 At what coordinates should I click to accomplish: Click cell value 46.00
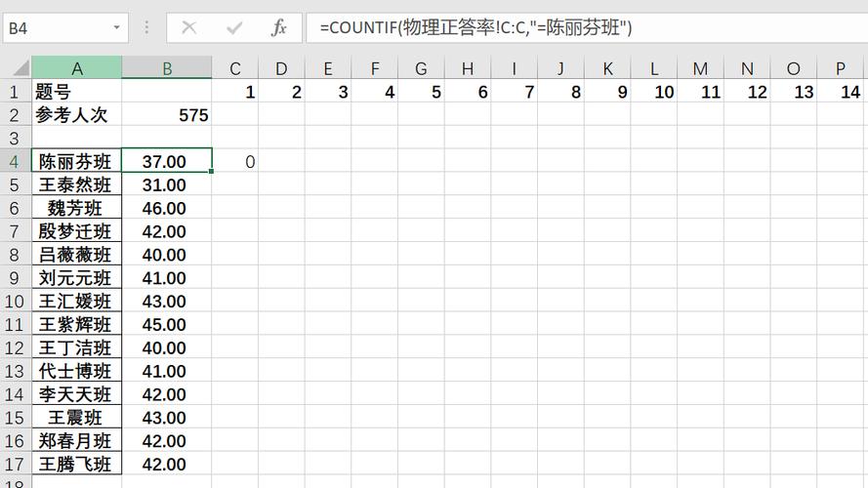[167, 208]
